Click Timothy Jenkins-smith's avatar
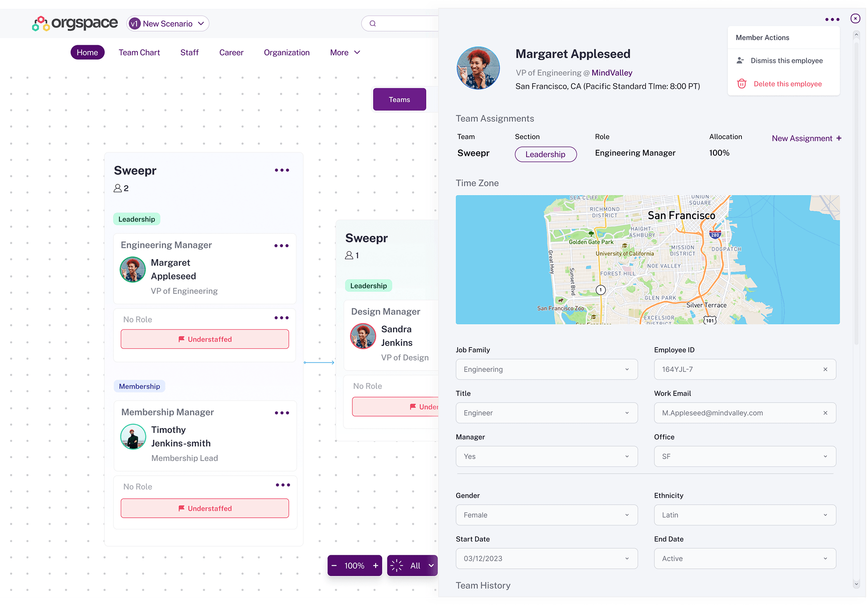The height and width of the screenshot is (605, 868). pos(133,436)
